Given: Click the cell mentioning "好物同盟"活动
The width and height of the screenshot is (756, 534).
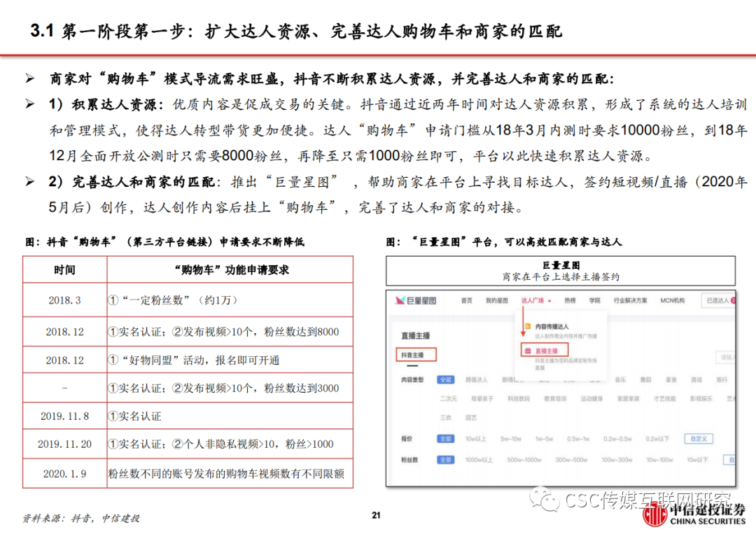Looking at the screenshot, I should [230, 360].
